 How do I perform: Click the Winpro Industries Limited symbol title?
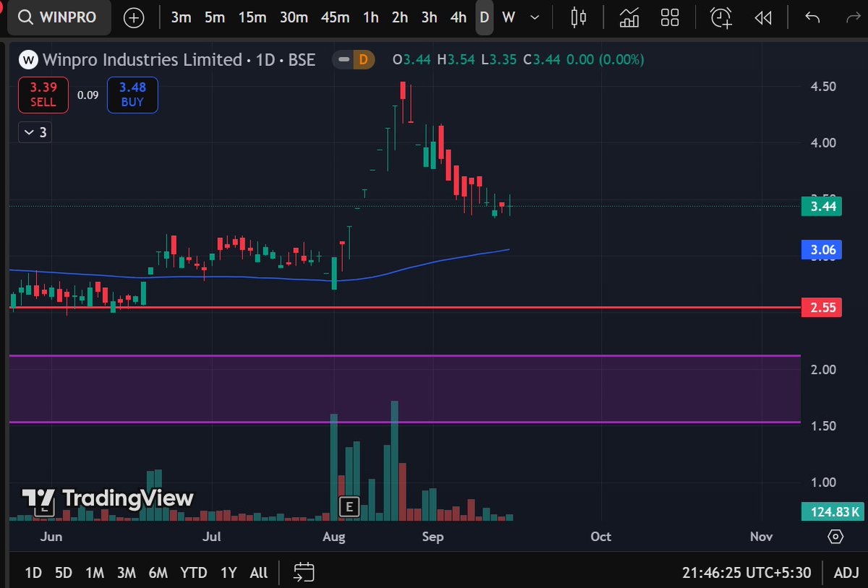click(x=142, y=59)
